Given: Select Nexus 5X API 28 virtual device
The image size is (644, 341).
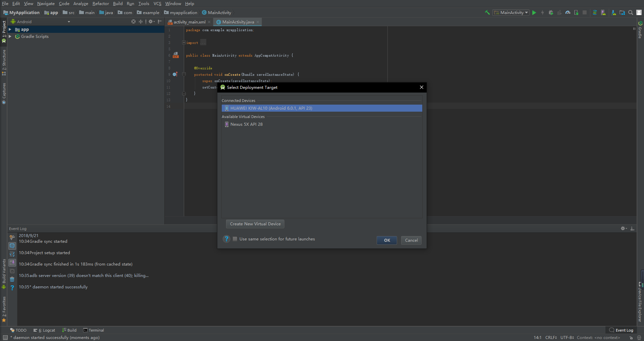Looking at the screenshot, I should click(322, 124).
